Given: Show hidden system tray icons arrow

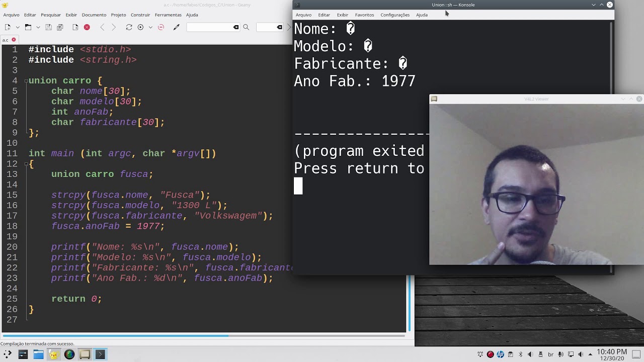Looking at the screenshot, I should coord(590,354).
